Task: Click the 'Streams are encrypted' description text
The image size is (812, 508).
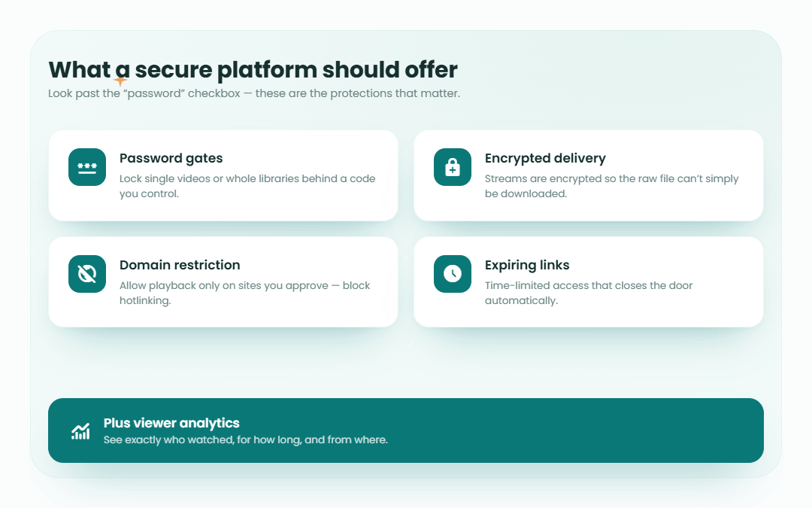Action: (x=611, y=186)
